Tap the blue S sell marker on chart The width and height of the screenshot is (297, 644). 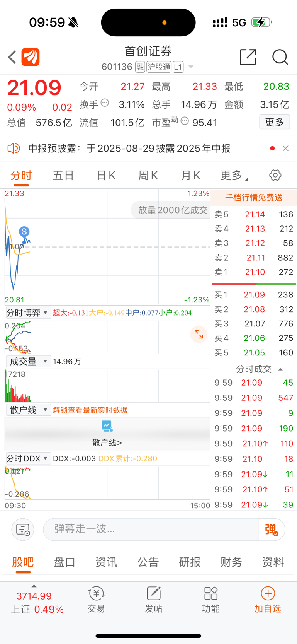coord(24,232)
